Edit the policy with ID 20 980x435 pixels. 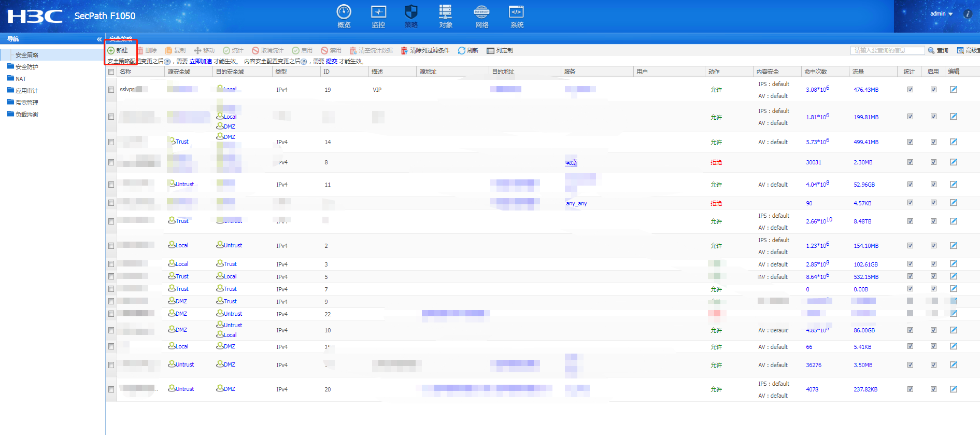[x=954, y=389]
